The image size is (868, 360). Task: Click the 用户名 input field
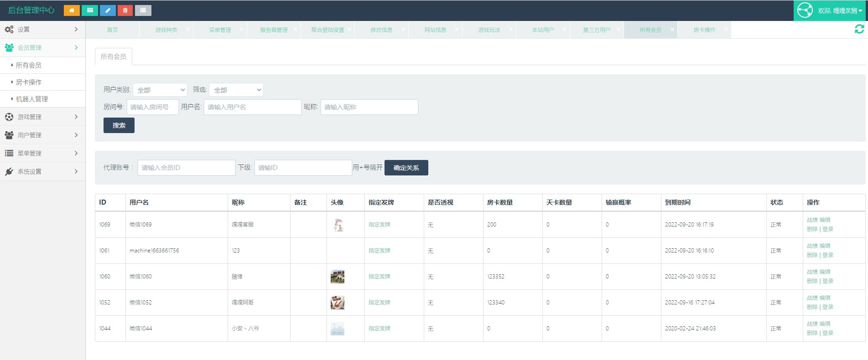click(252, 107)
